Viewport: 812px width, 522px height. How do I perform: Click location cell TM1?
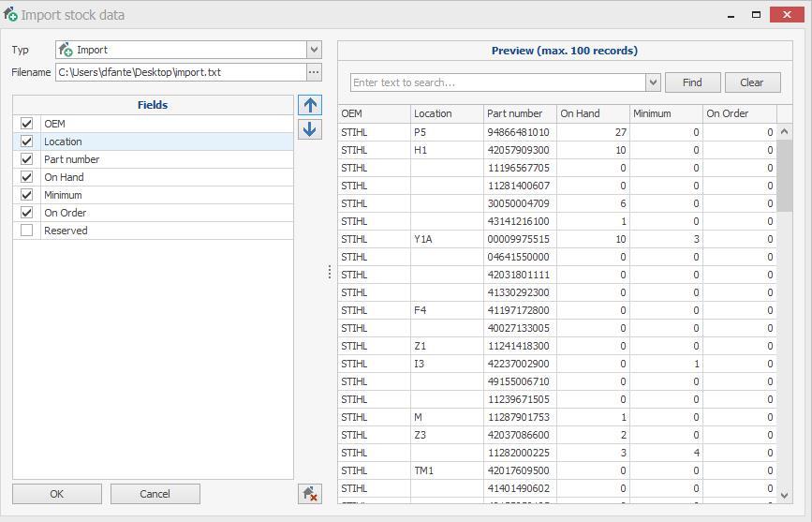click(448, 470)
